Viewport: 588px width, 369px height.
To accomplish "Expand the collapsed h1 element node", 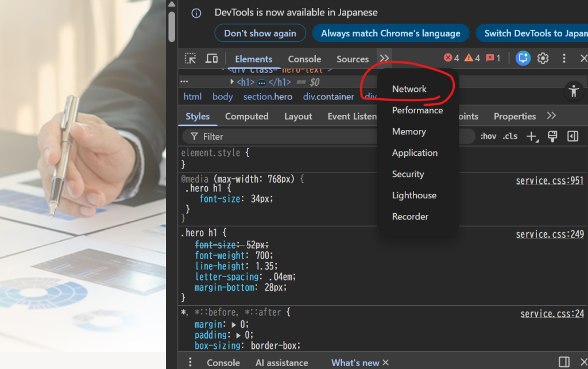I will [232, 82].
